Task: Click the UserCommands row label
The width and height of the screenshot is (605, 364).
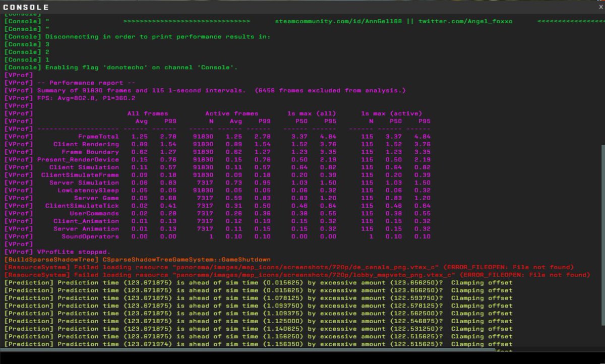Action: click(x=94, y=213)
